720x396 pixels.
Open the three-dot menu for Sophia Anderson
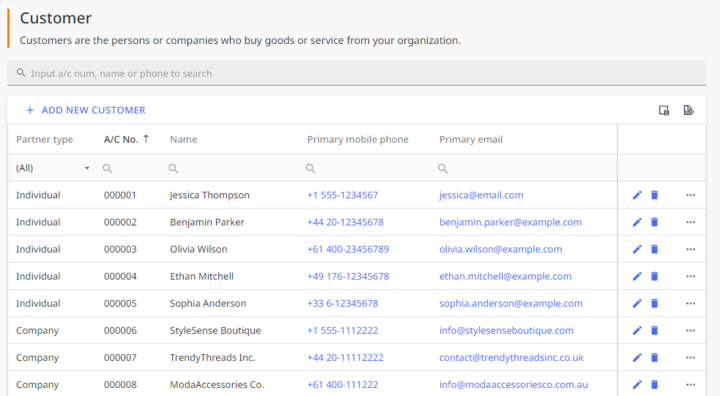[691, 304]
